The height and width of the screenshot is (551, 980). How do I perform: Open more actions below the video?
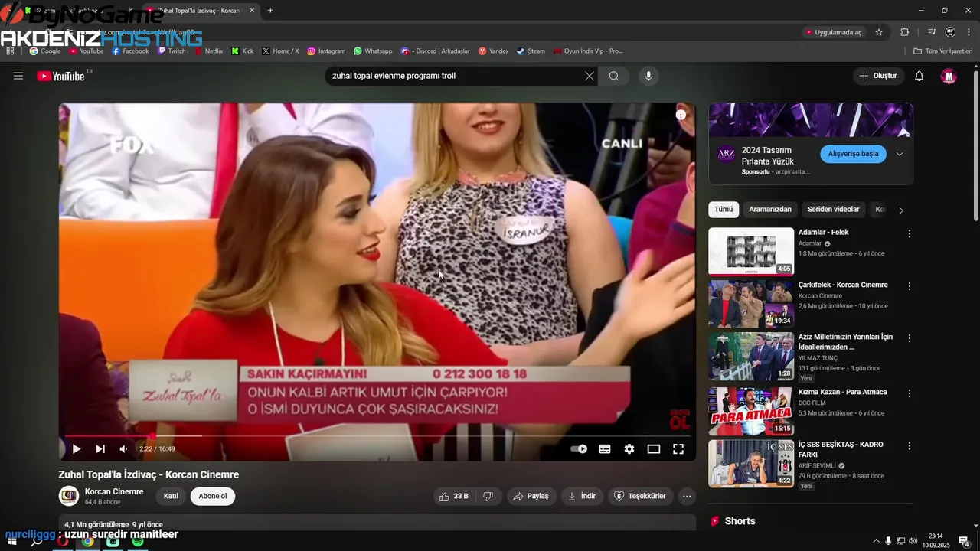687,496
